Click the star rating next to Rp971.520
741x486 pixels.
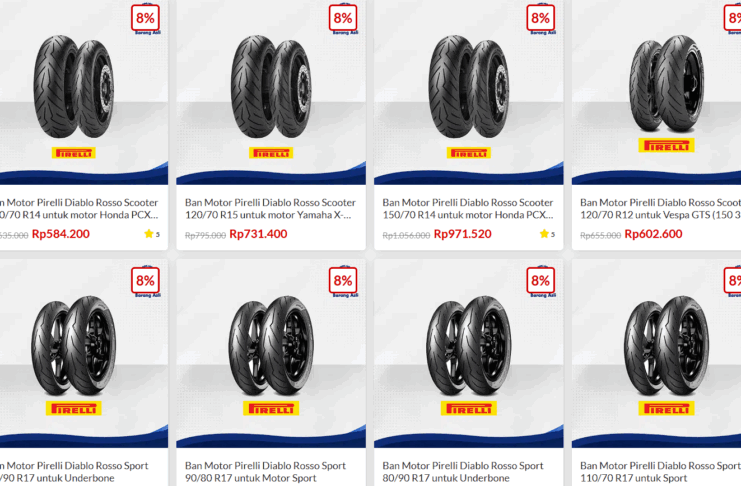tap(547, 234)
